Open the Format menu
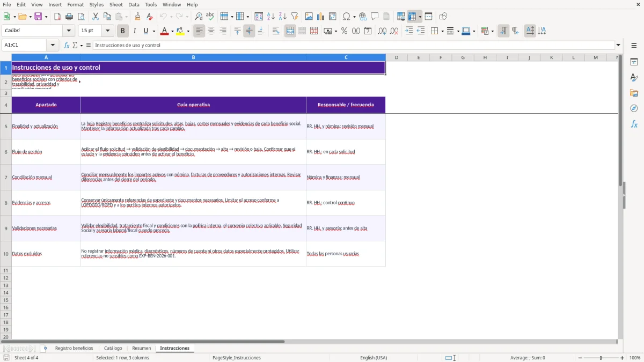Image resolution: width=644 pixels, height=362 pixels. (x=76, y=4)
